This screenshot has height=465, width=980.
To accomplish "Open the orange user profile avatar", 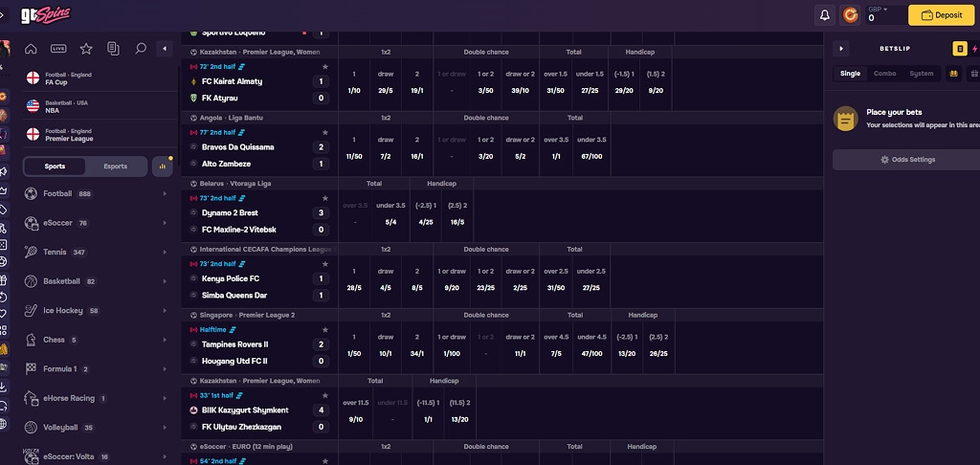I will (850, 15).
